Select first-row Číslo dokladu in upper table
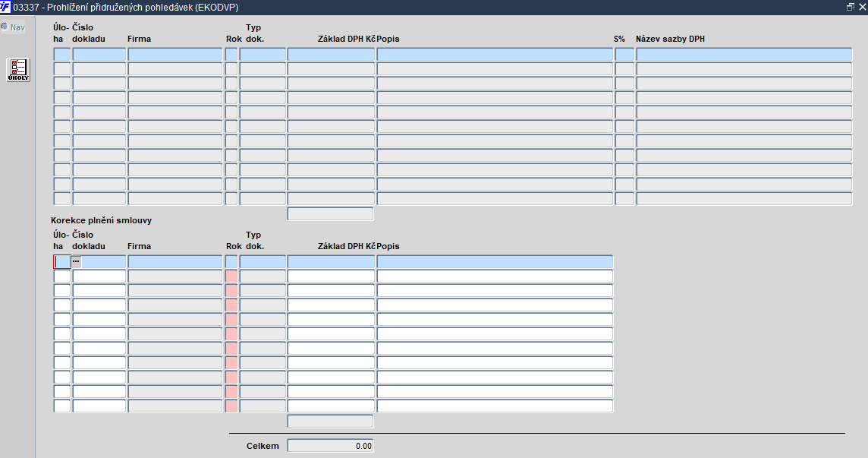This screenshot has height=458, width=868. point(99,55)
